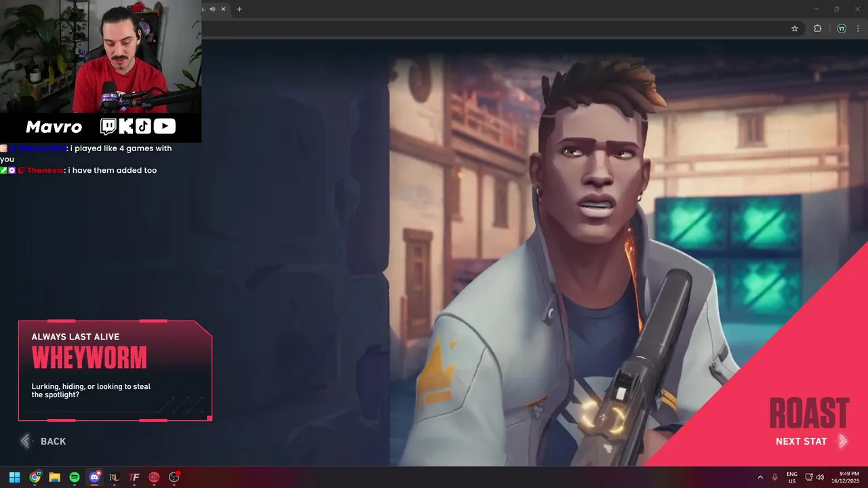Click the YouTube logo on overlay

tap(165, 127)
